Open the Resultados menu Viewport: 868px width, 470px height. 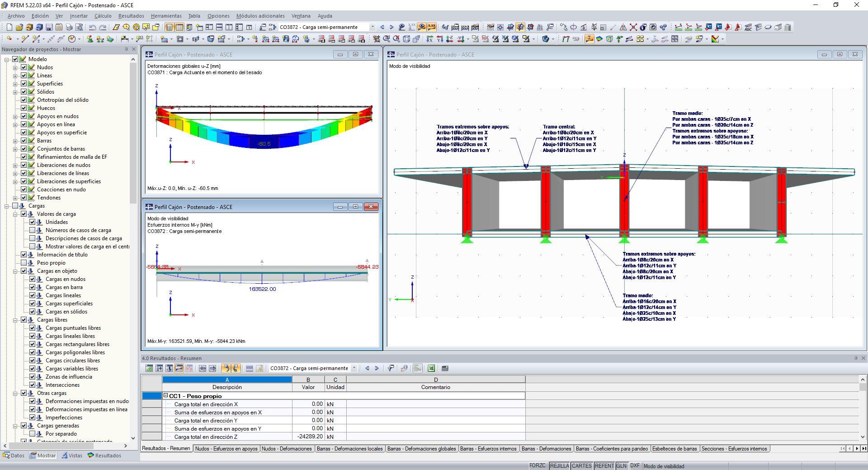point(131,16)
